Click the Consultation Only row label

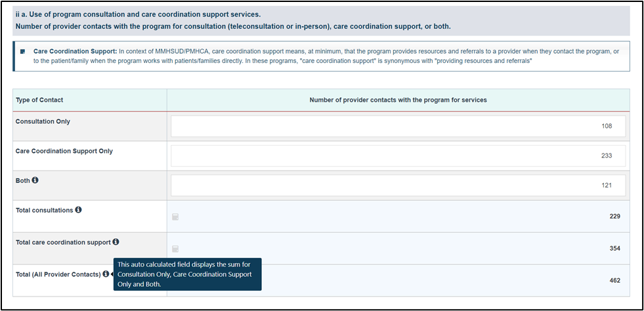point(43,121)
